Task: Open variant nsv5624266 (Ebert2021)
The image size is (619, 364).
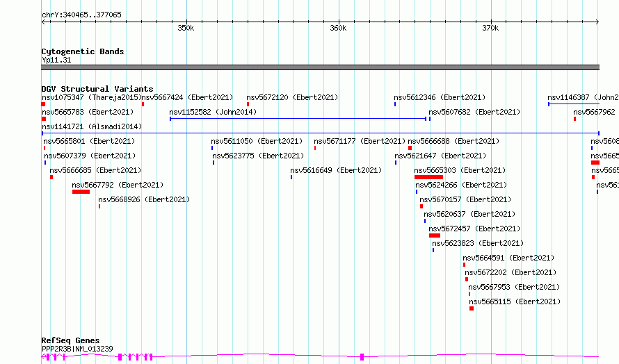Action: pos(461,185)
